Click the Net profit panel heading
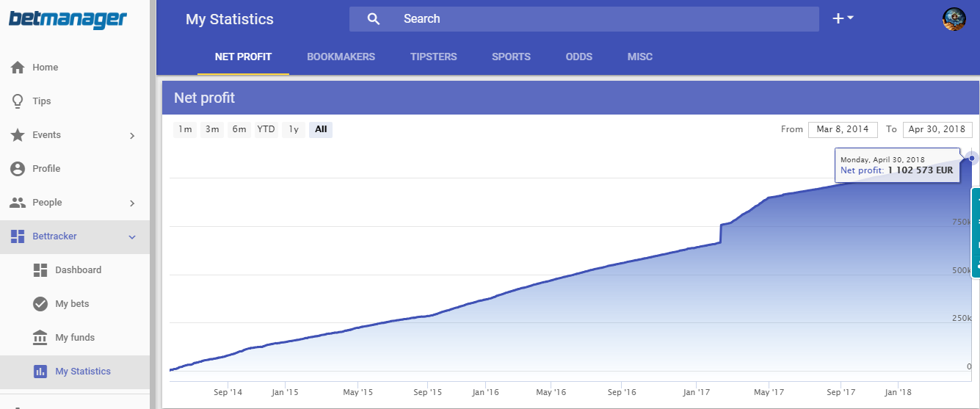The image size is (980, 409). (204, 98)
